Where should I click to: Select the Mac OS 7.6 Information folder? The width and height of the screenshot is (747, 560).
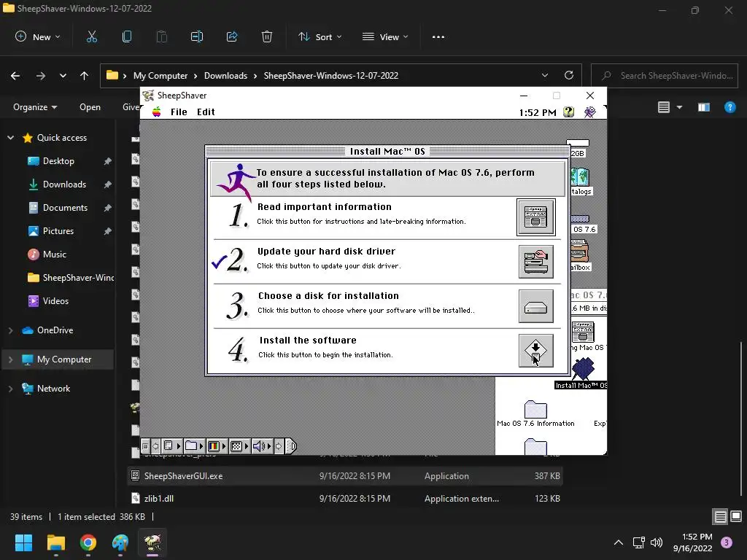tap(535, 414)
